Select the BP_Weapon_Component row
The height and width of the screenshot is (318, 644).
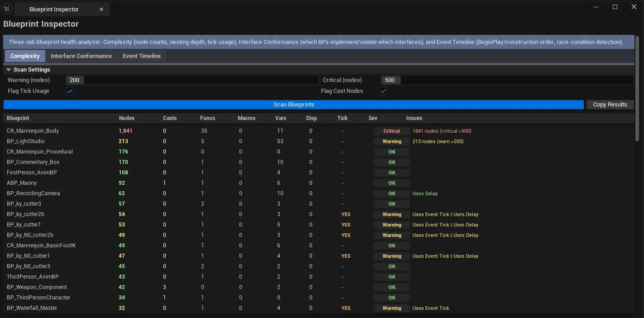319,287
